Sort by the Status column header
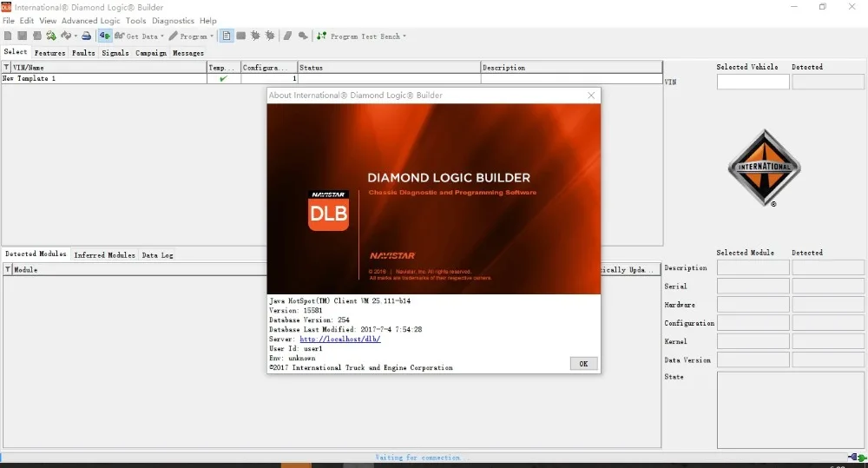Viewport: 868px width, 468px height. [x=389, y=67]
